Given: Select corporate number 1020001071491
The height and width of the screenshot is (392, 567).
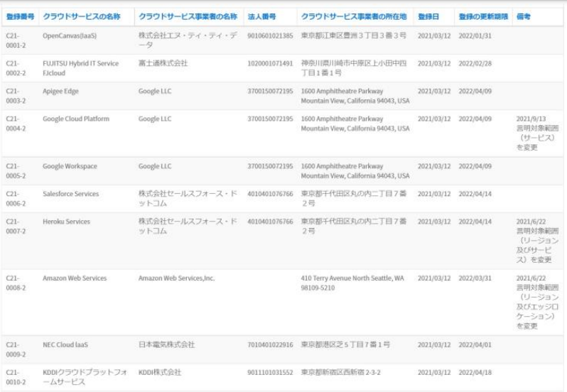Looking at the screenshot, I should [270, 64].
